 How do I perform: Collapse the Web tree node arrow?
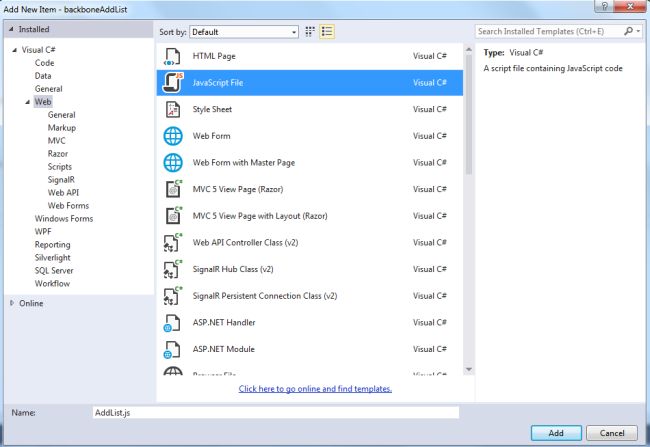pyautogui.click(x=28, y=102)
